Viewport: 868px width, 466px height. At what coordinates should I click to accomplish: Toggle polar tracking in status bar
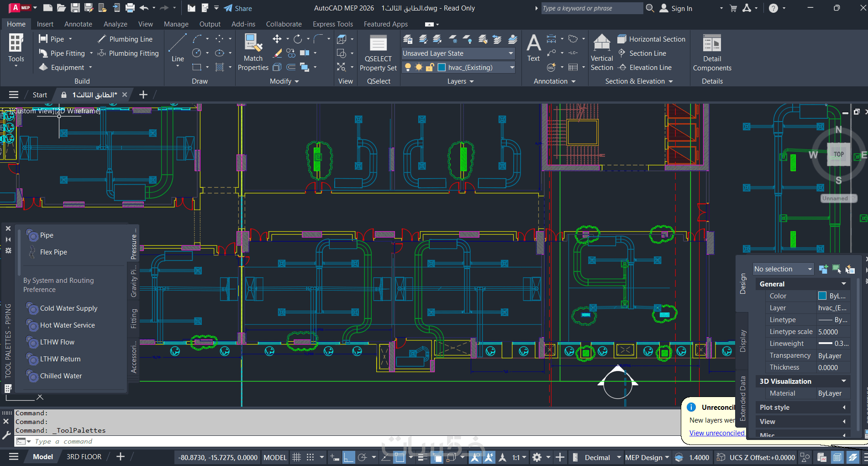(363, 457)
